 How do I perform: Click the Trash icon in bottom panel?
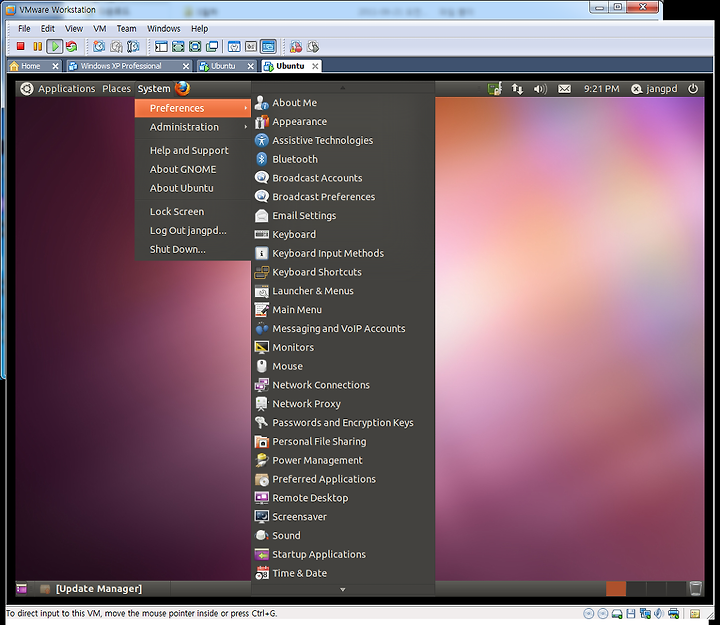click(696, 588)
